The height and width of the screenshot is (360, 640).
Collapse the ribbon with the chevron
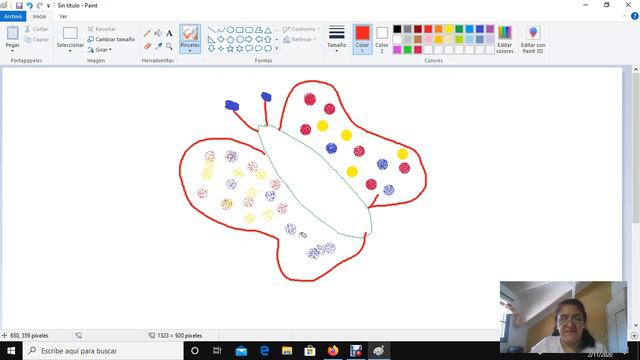[624, 16]
